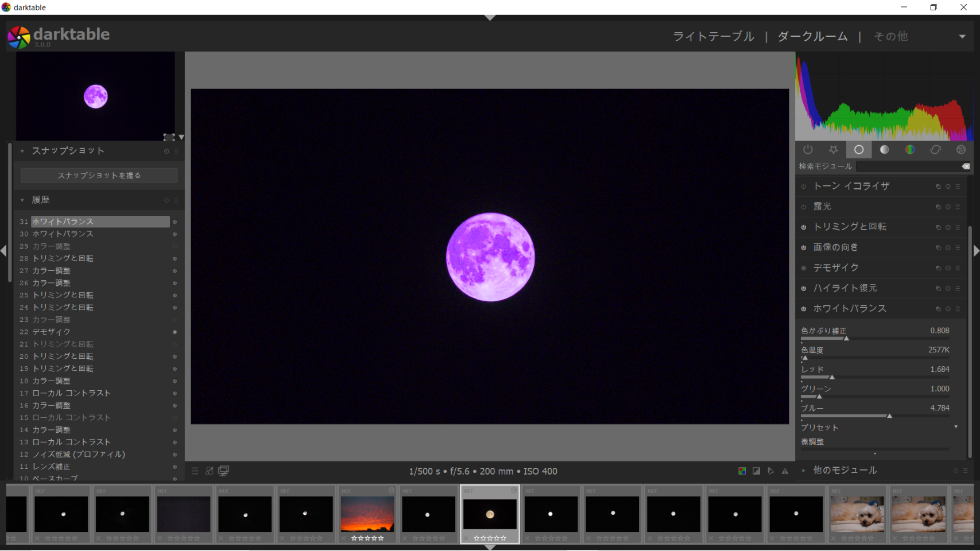Viewport: 980px width, 551px height.
Task: Adjust the 色温度 slider
Action: 874,358
